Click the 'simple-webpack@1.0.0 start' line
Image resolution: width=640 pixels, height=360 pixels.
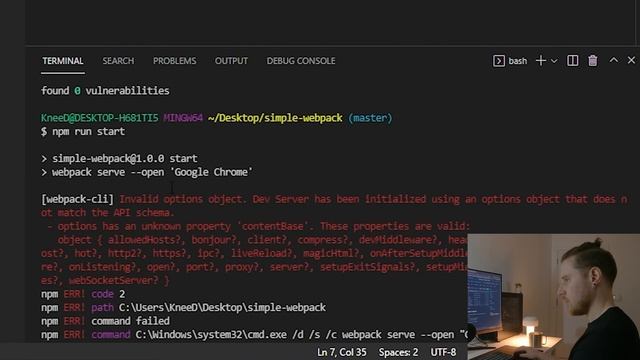pos(119,158)
